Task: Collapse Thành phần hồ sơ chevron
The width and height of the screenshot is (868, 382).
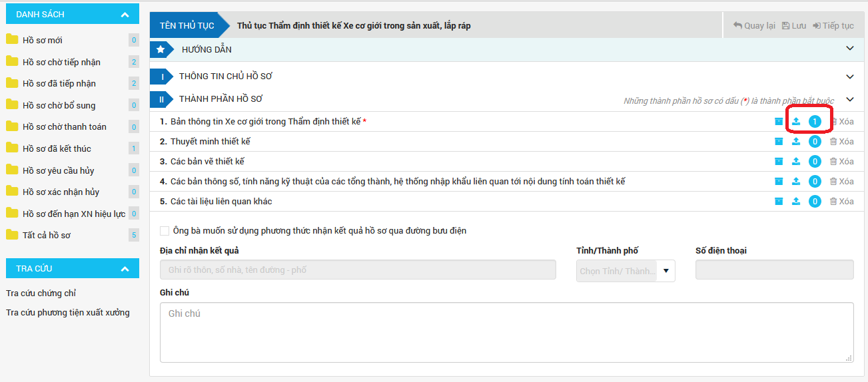Action: (x=849, y=99)
